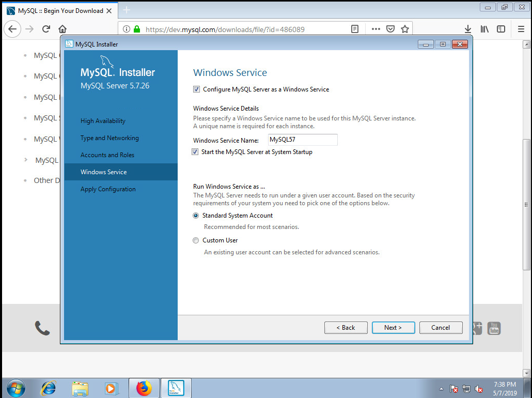Bookmark this page with the star

[405, 29]
